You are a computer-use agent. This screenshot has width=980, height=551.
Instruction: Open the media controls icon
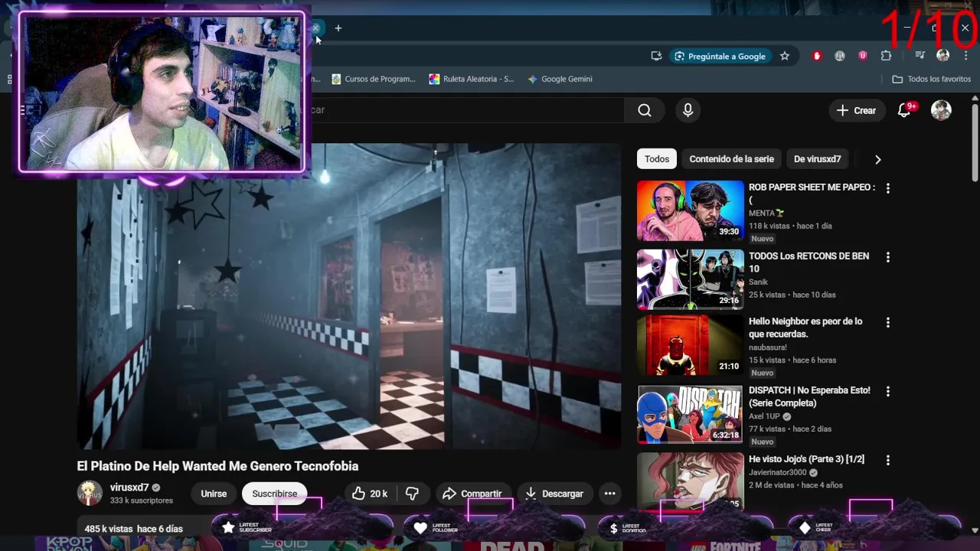point(920,56)
